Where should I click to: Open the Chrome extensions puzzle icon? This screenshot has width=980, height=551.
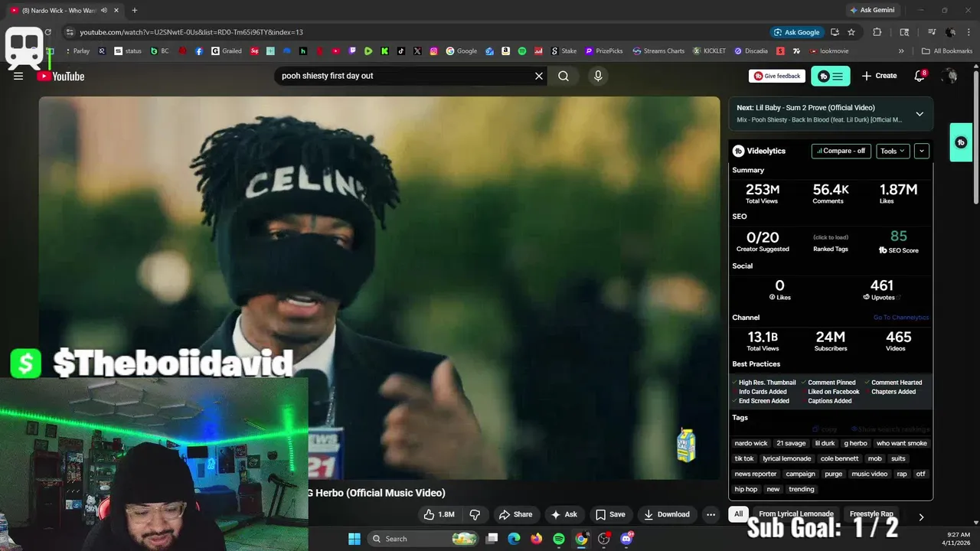(x=877, y=32)
